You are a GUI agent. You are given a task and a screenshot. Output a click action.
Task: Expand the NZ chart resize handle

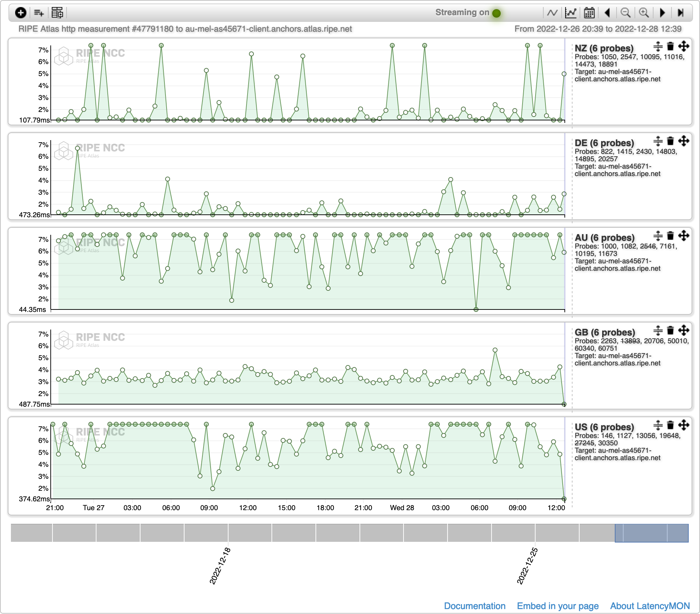pos(657,46)
